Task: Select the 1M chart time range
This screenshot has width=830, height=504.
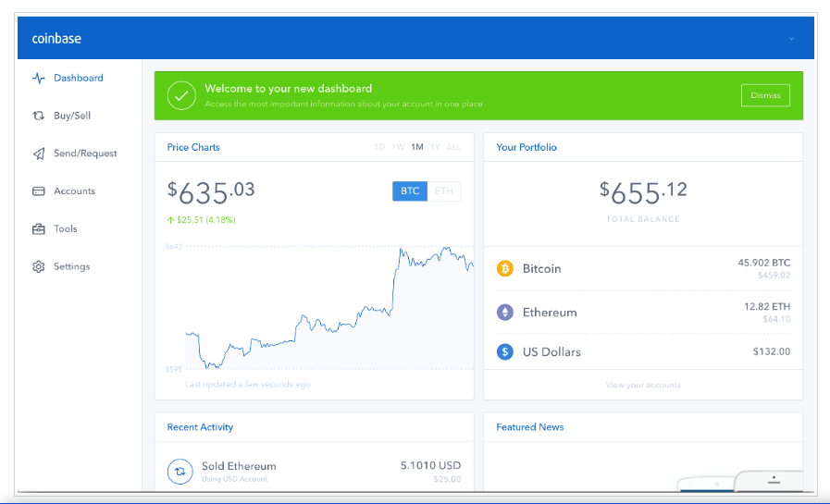Action: point(417,148)
